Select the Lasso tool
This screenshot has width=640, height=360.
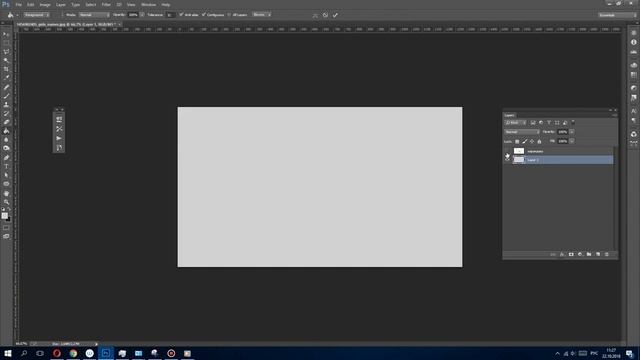tap(6, 52)
